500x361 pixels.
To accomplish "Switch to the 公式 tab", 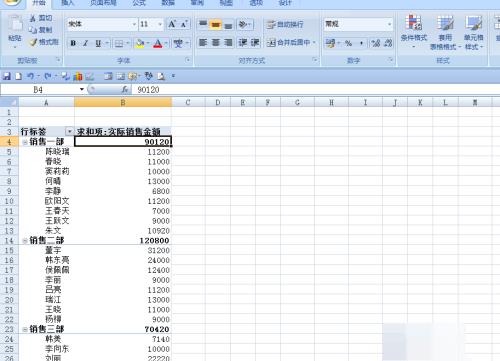I will (139, 3).
